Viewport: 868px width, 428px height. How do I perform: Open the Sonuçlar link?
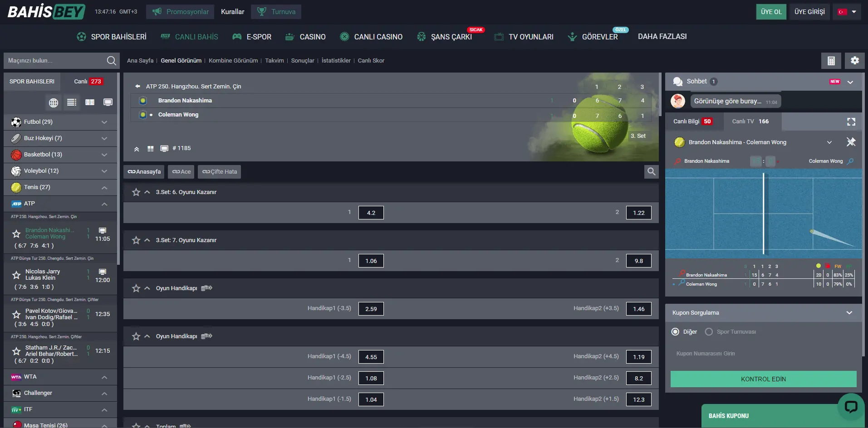(x=303, y=61)
